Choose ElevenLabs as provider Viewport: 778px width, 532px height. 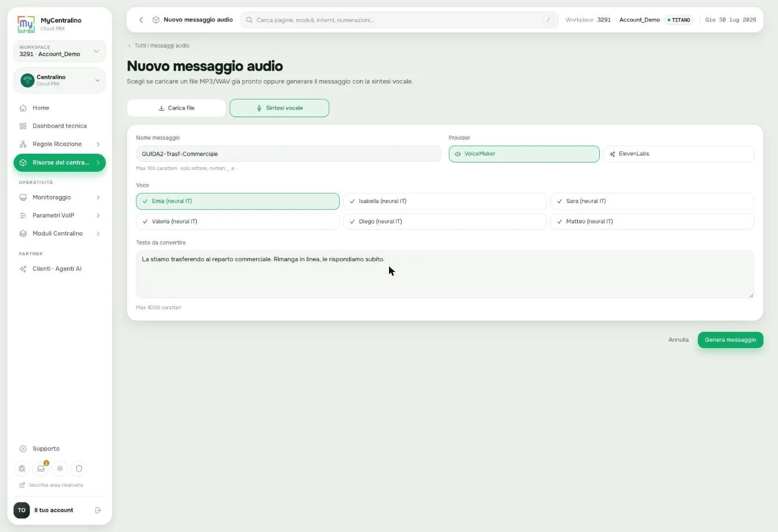tap(679, 154)
